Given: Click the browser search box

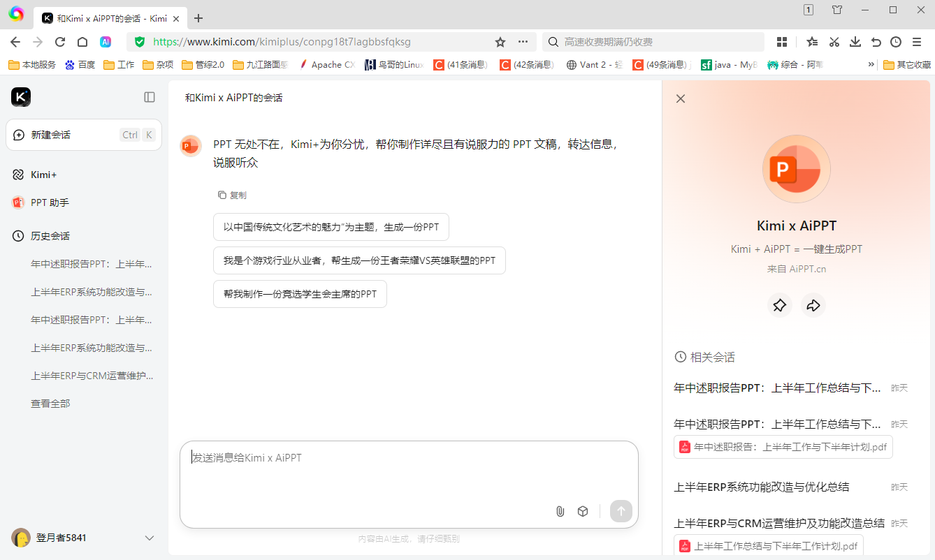Looking at the screenshot, I should (x=653, y=42).
